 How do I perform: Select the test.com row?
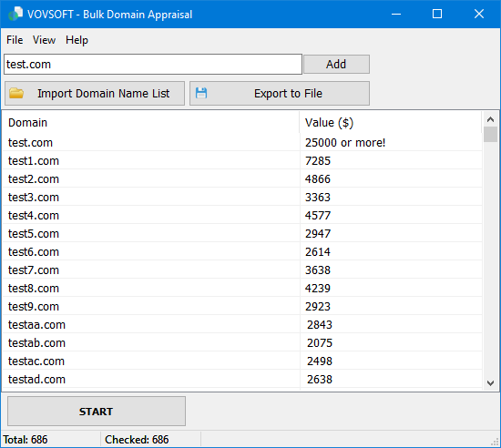point(242,142)
